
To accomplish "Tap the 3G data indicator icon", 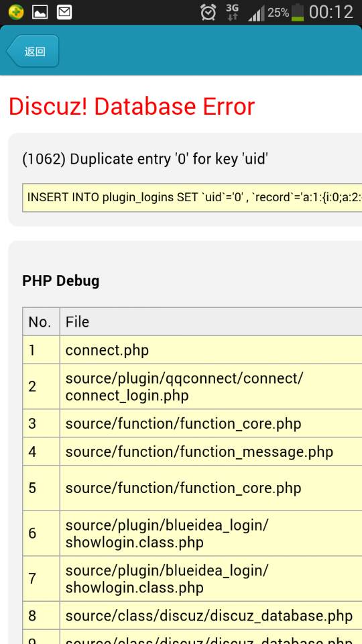I will [x=233, y=12].
